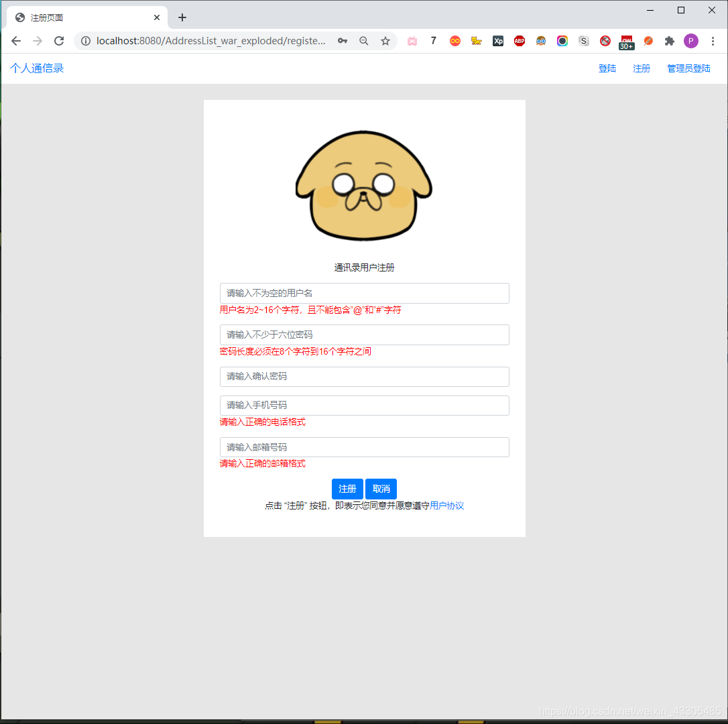Open saved passwords key icon
728x724 pixels.
pyautogui.click(x=342, y=41)
